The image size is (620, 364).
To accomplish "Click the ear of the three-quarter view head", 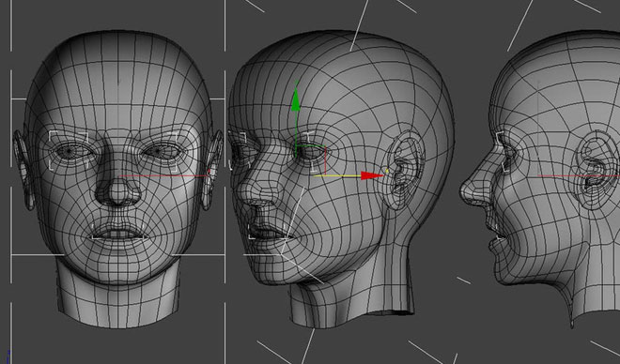I will [405, 170].
